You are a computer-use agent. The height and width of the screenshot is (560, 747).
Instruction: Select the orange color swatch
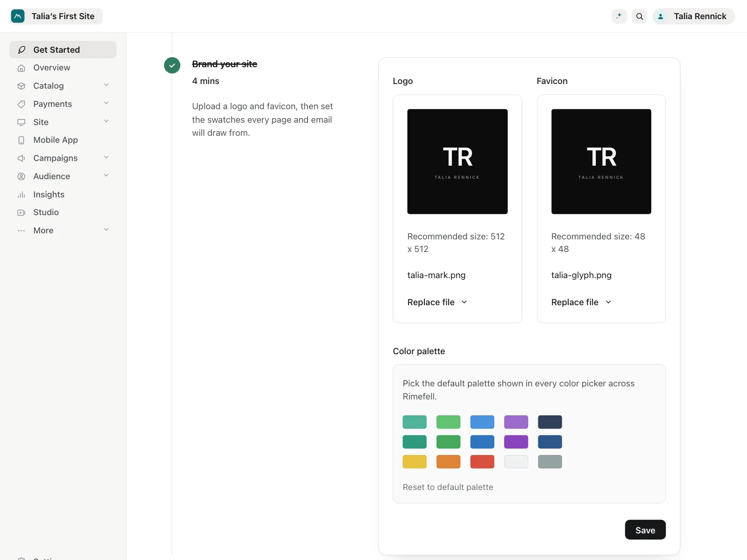pos(448,462)
